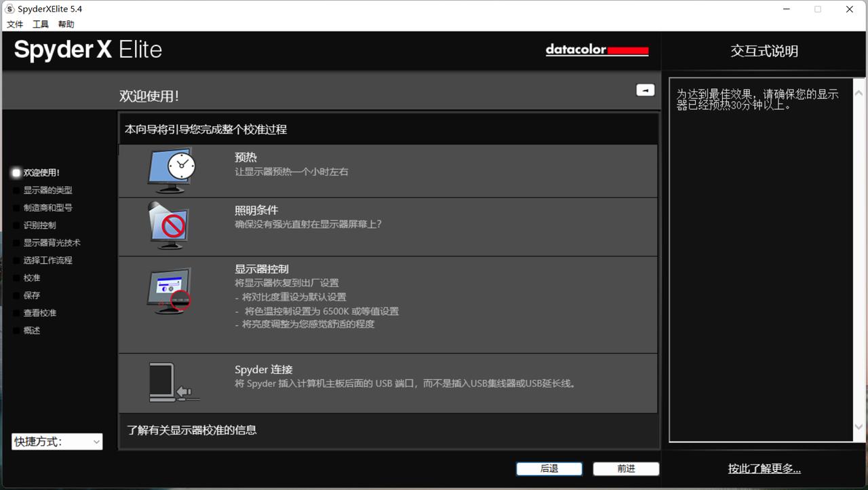Toggle the 显示器背光技术 step checkbox

coord(16,242)
